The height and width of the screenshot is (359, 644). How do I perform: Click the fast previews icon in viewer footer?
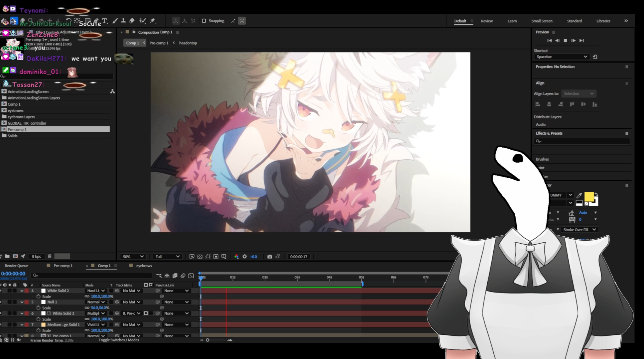click(x=192, y=257)
